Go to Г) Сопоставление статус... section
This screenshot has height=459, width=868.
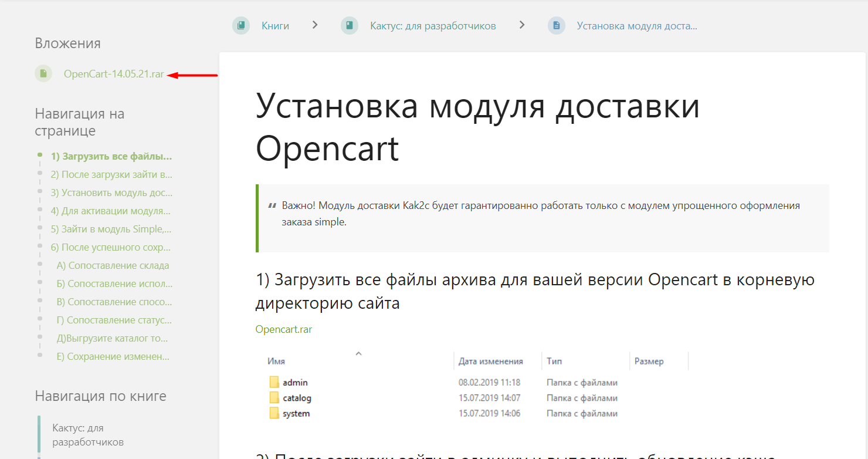(114, 320)
